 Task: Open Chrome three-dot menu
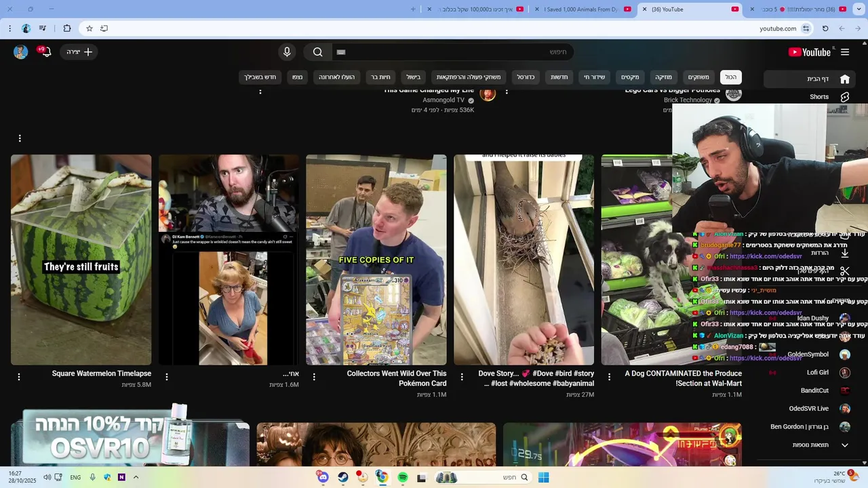coord(9,28)
